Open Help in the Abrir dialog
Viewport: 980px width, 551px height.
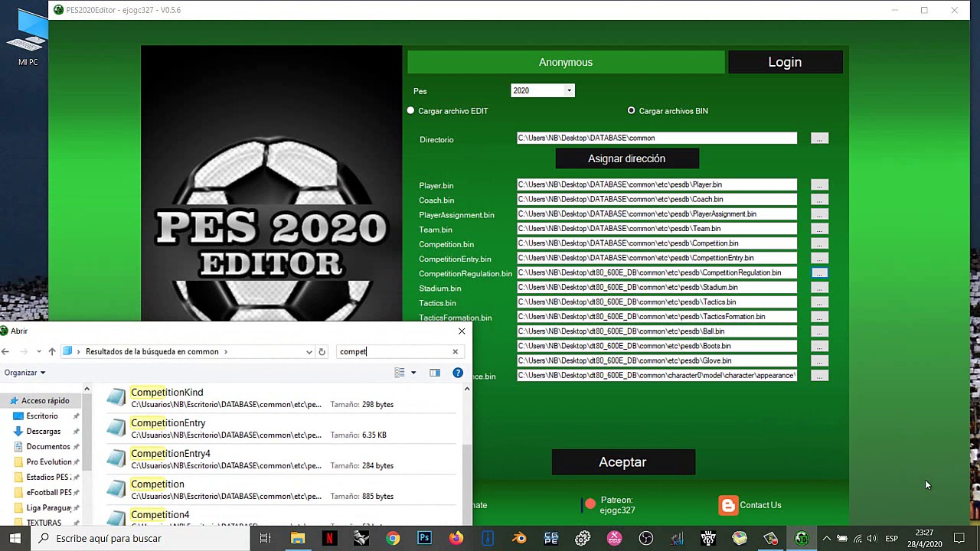coord(458,373)
